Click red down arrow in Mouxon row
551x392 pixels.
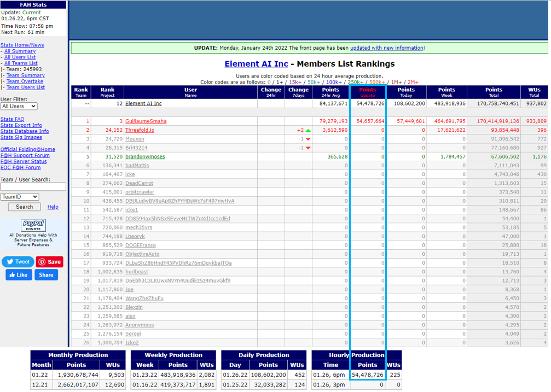click(308, 139)
